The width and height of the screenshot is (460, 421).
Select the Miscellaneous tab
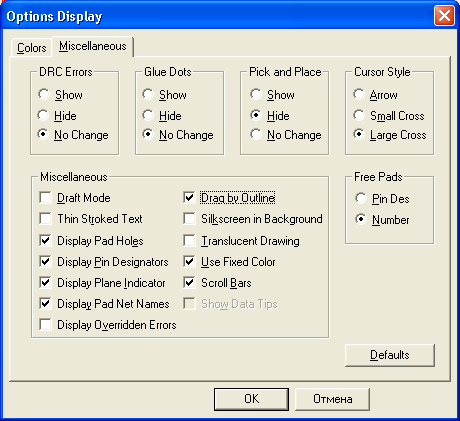tap(93, 46)
